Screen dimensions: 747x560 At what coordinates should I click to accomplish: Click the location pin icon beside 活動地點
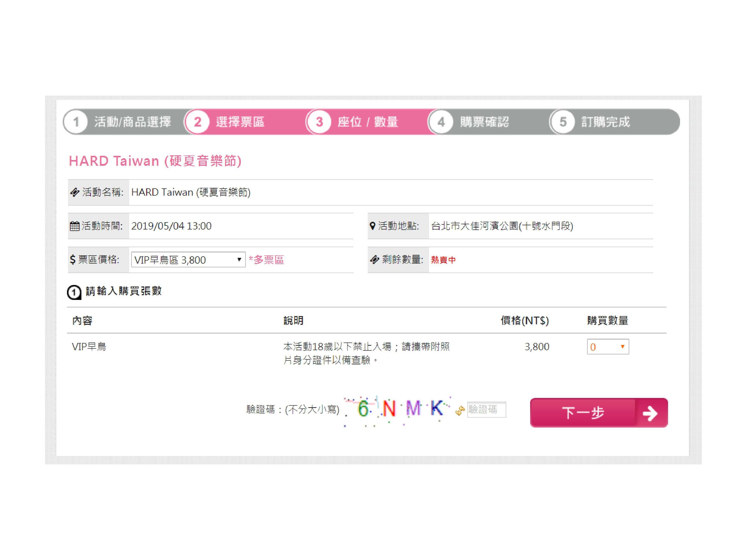pyautogui.click(x=372, y=226)
